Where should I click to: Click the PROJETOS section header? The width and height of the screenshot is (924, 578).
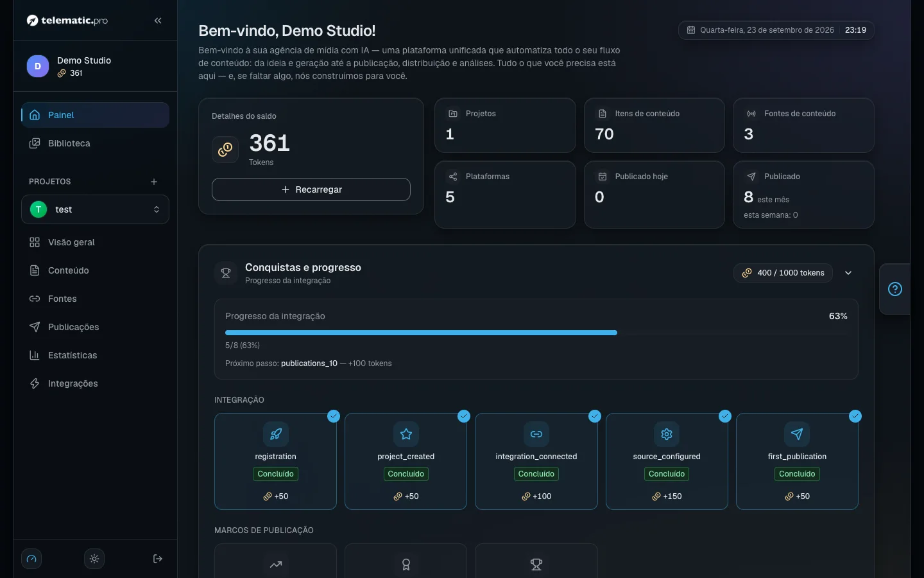coord(50,182)
